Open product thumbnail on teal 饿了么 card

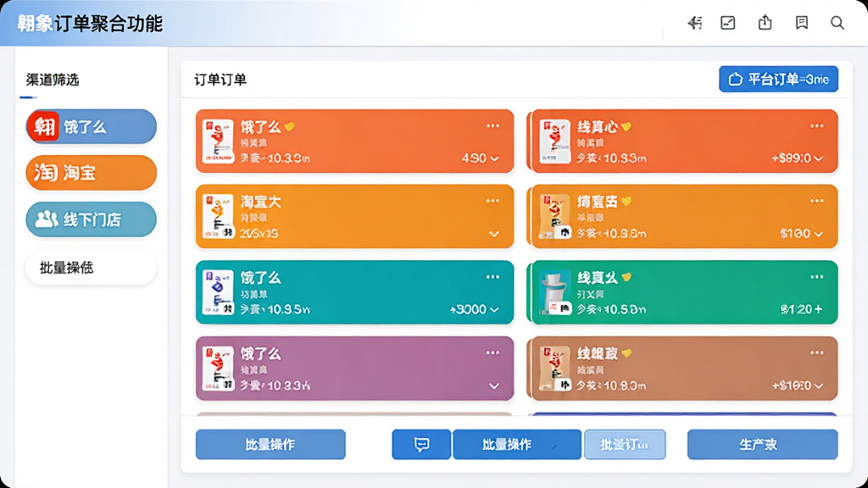pyautogui.click(x=218, y=292)
